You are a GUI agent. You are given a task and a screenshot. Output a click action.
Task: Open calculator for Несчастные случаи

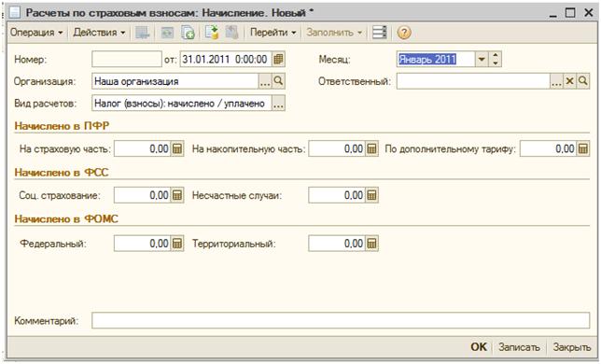[371, 195]
